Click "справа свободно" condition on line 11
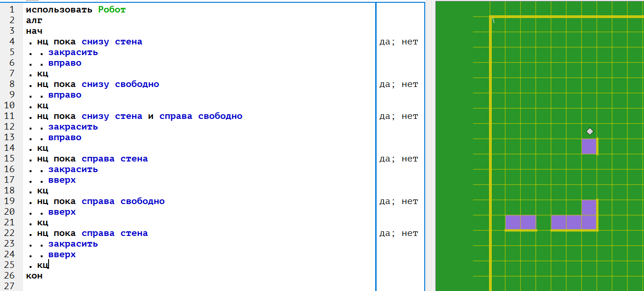Viewport: 644px width, 291px height. pyautogui.click(x=201, y=116)
